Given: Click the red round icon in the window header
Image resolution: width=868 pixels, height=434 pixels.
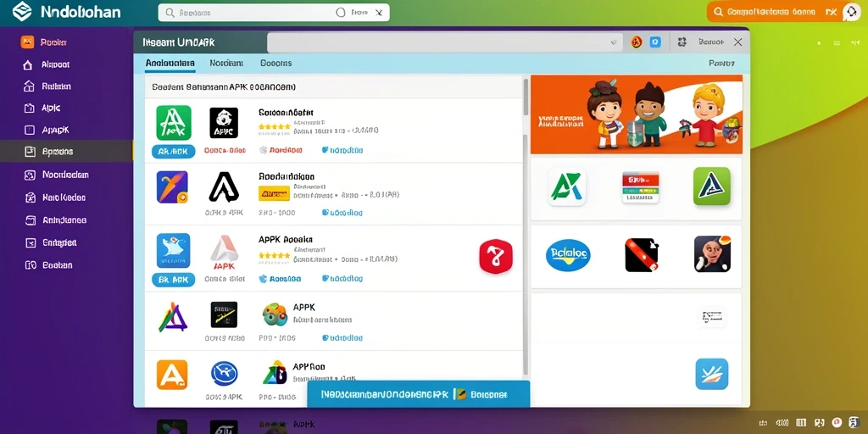Looking at the screenshot, I should pyautogui.click(x=637, y=42).
